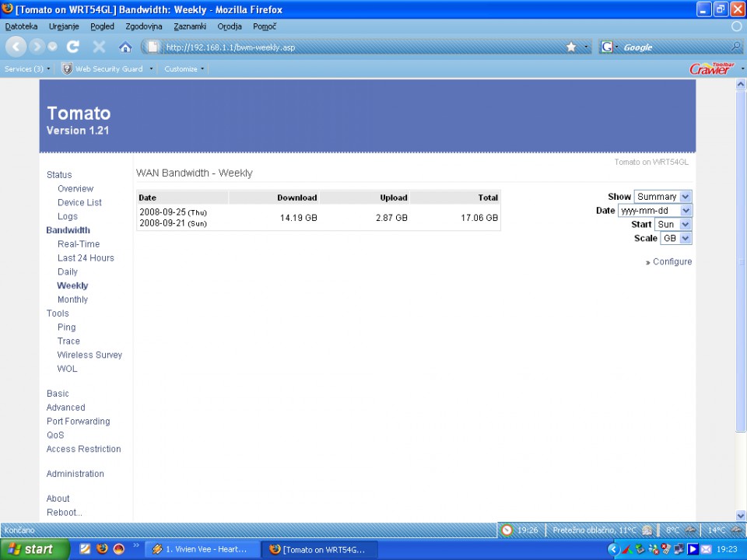This screenshot has width=747, height=560.
Task: Open the Pogled menu
Action: tap(103, 26)
